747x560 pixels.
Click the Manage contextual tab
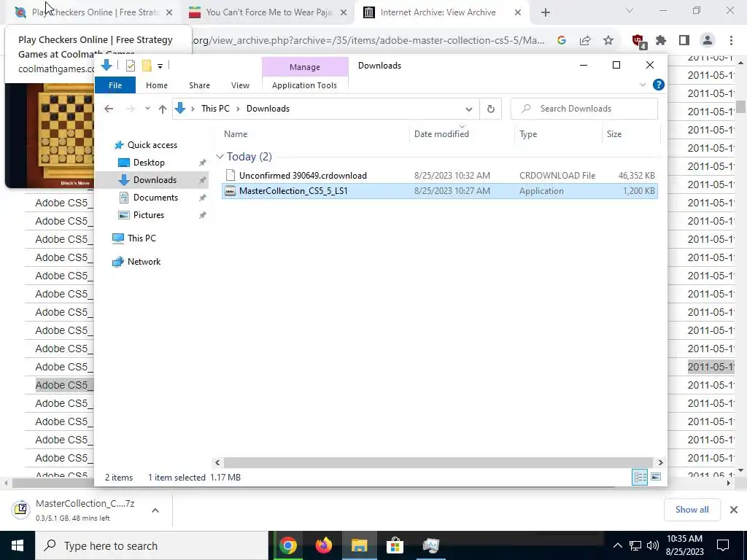[x=305, y=67]
